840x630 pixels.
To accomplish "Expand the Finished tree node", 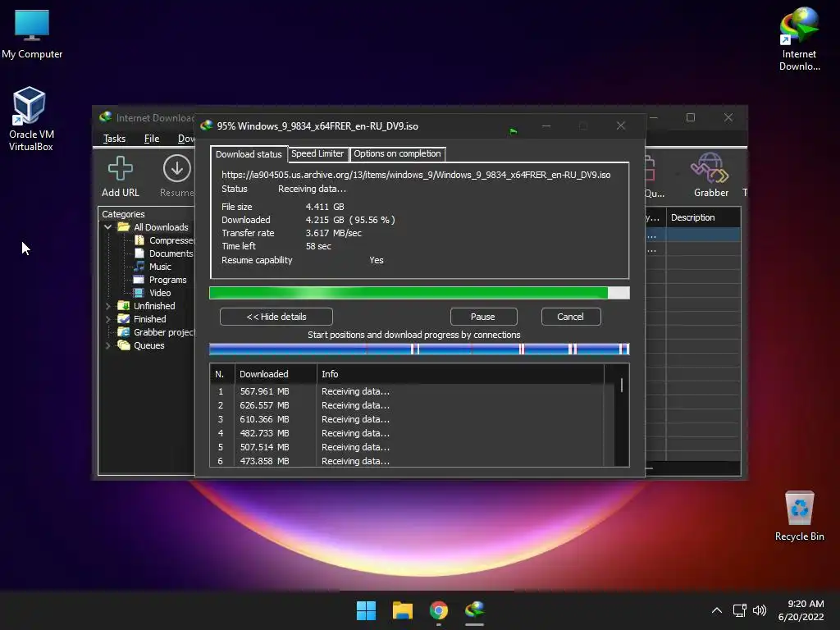I will coord(107,319).
